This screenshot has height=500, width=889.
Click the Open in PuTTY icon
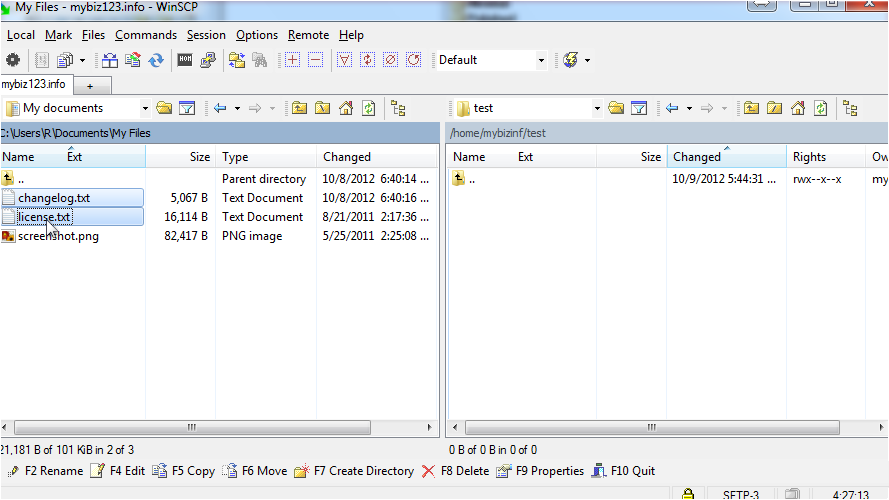tap(208, 60)
